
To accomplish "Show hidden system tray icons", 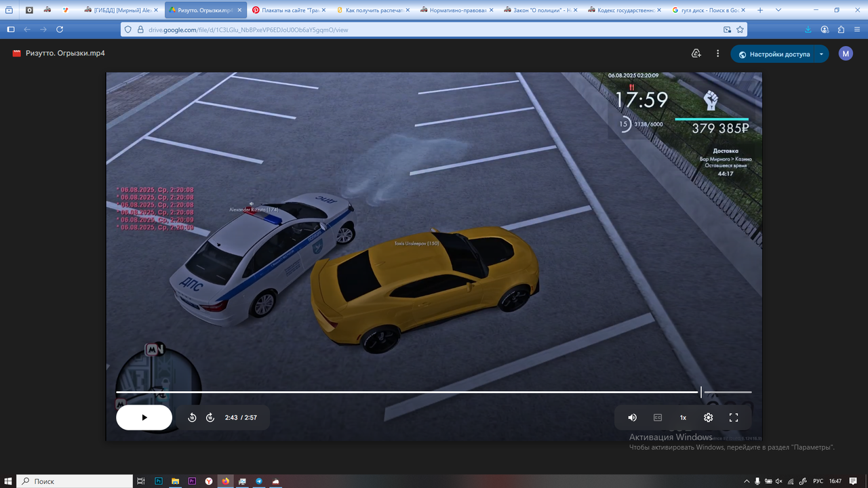I will click(747, 481).
